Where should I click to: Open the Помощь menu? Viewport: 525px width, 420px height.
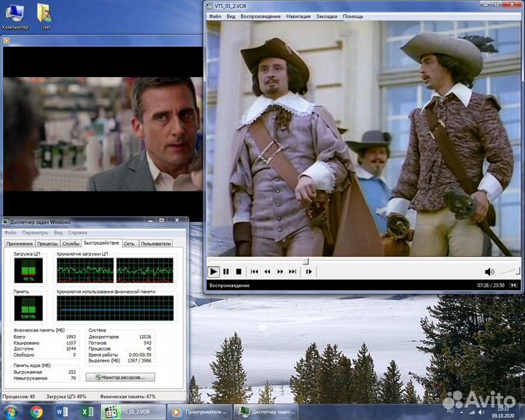(x=353, y=16)
